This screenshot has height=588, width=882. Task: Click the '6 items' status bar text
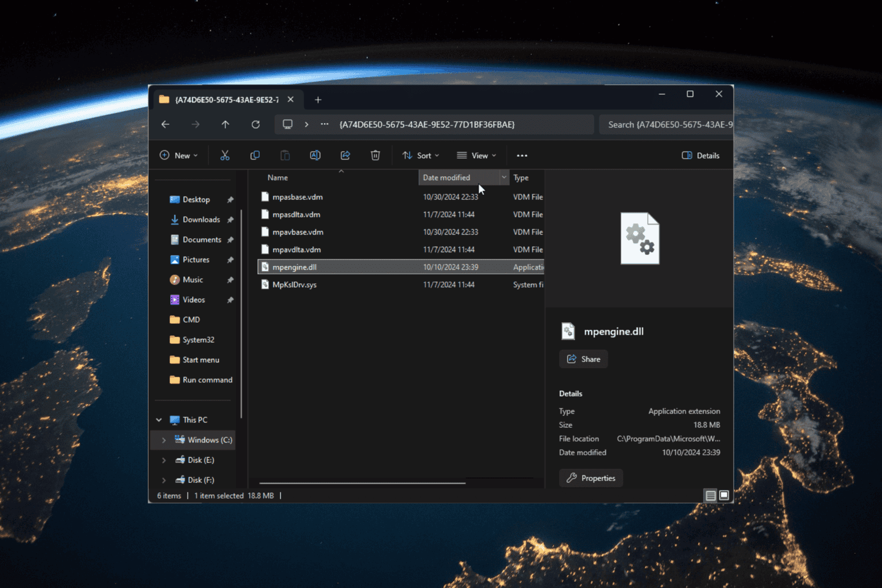click(169, 496)
